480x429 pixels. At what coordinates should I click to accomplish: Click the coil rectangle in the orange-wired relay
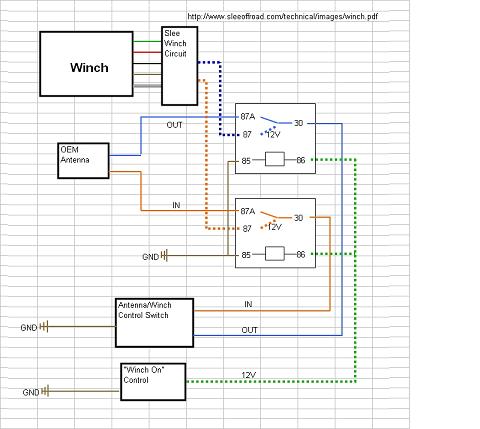(x=275, y=254)
